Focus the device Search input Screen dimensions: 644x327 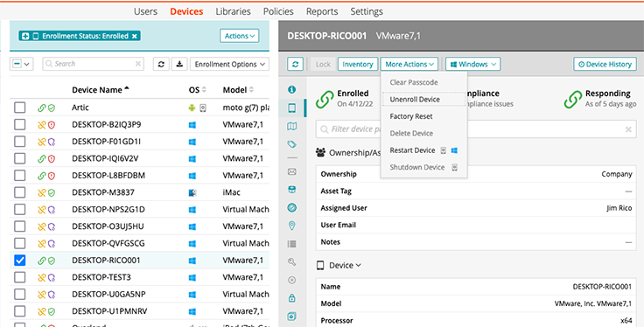93,64
